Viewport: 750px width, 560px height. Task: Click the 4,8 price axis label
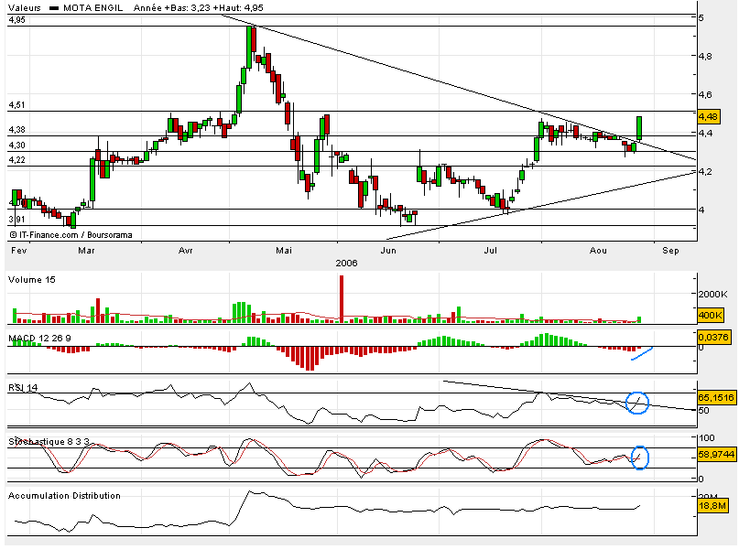tap(705, 57)
